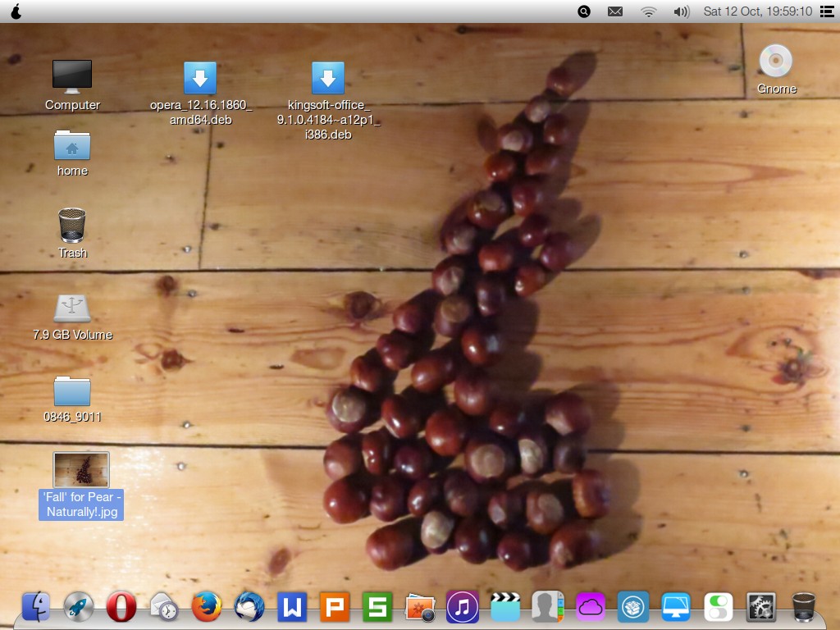Select the opera_12.16.1860_amd64.deb file
This screenshot has width=840, height=630.
(x=200, y=79)
